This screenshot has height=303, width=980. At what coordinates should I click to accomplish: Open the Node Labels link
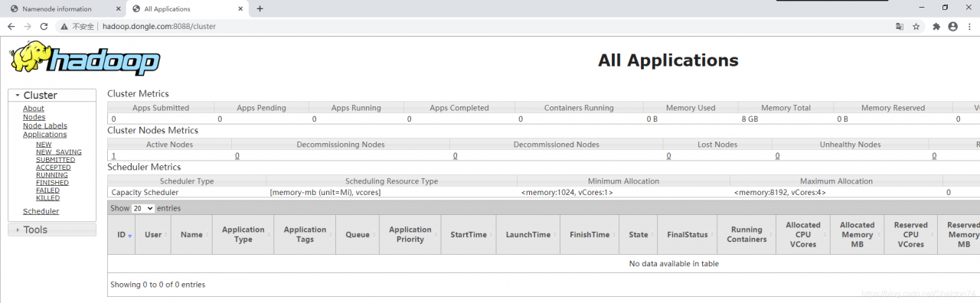click(x=45, y=125)
